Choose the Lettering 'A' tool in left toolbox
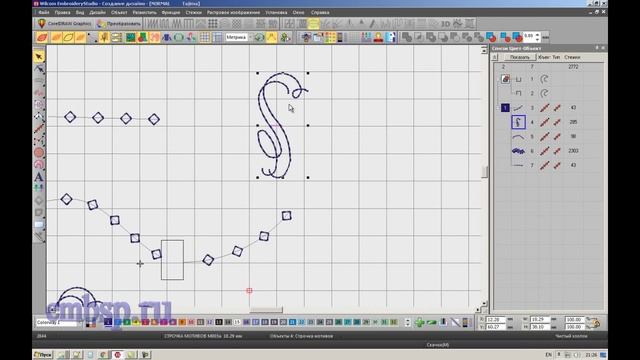Image resolution: width=640 pixels, height=360 pixels. pyautogui.click(x=39, y=177)
